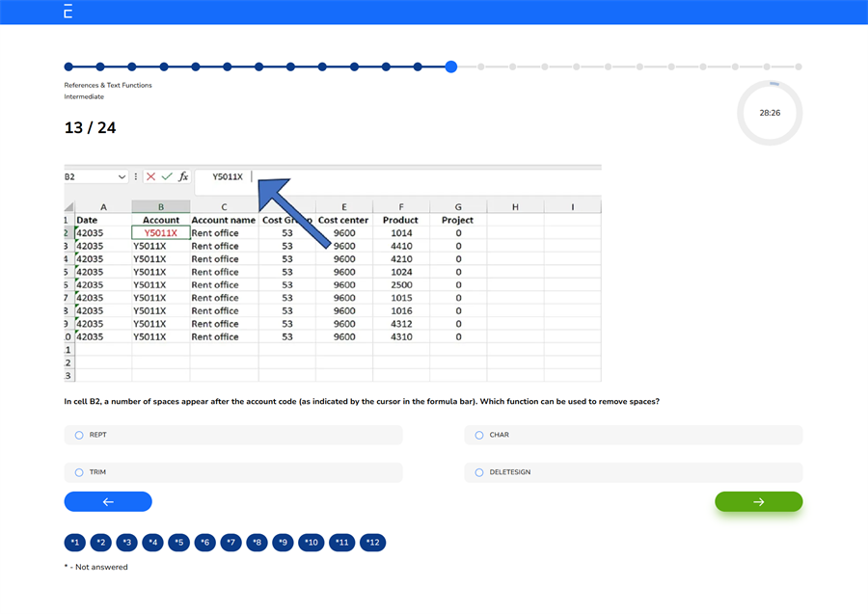
Task: Cancel the formula edit with the X icon
Action: click(x=151, y=176)
